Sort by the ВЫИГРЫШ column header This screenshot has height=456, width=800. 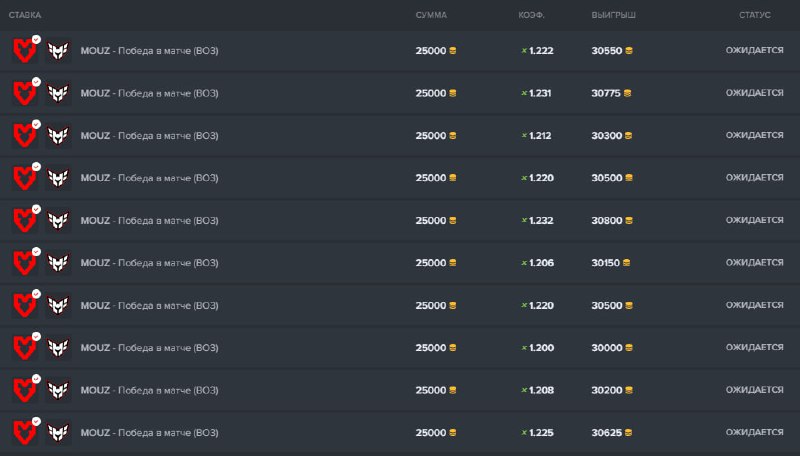coord(614,15)
